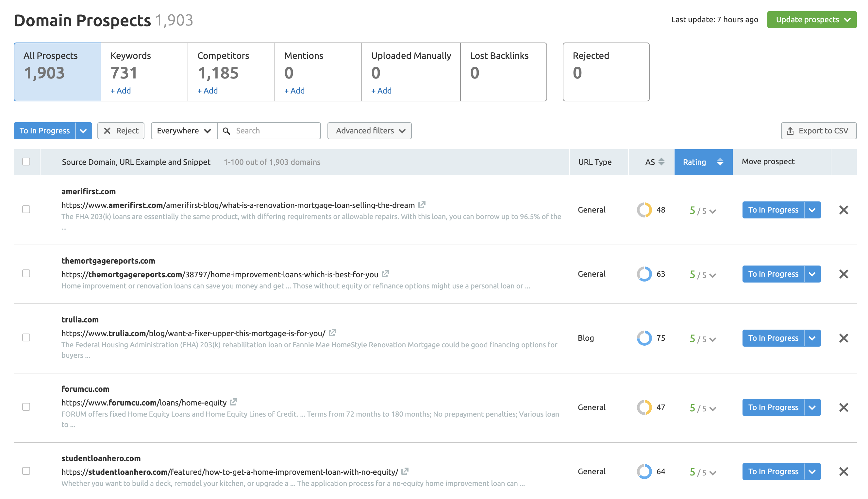Switch to the Uploaded Manually tab
This screenshot has width=868, height=499.
tap(411, 72)
